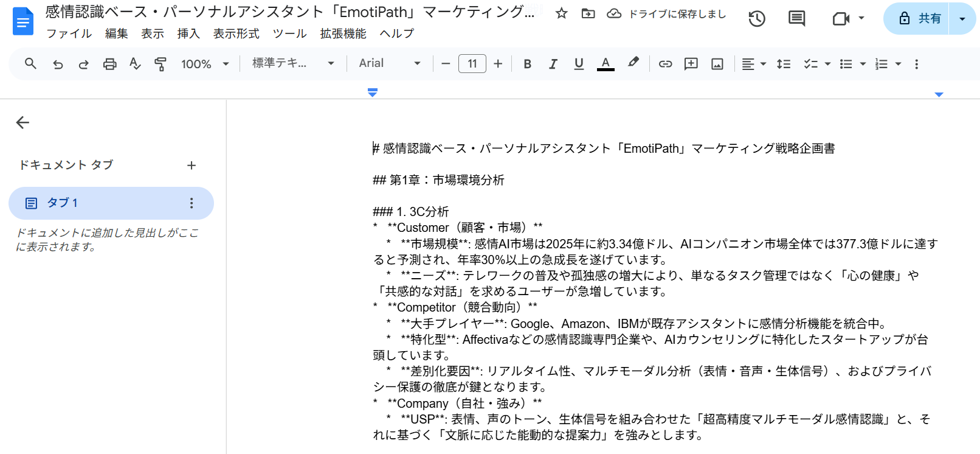Open the ヘルプ menu

(x=397, y=33)
